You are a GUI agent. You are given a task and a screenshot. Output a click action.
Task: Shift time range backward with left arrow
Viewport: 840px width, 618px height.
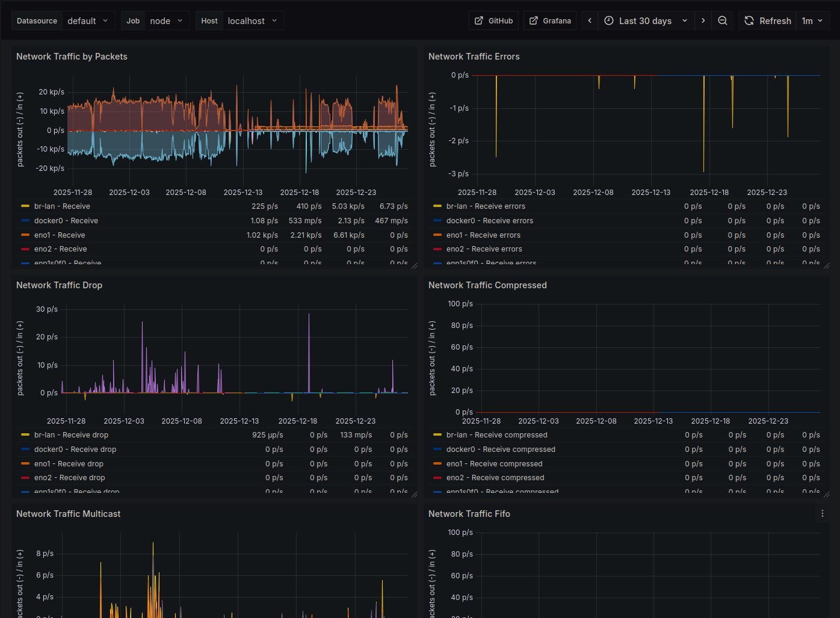pos(590,20)
